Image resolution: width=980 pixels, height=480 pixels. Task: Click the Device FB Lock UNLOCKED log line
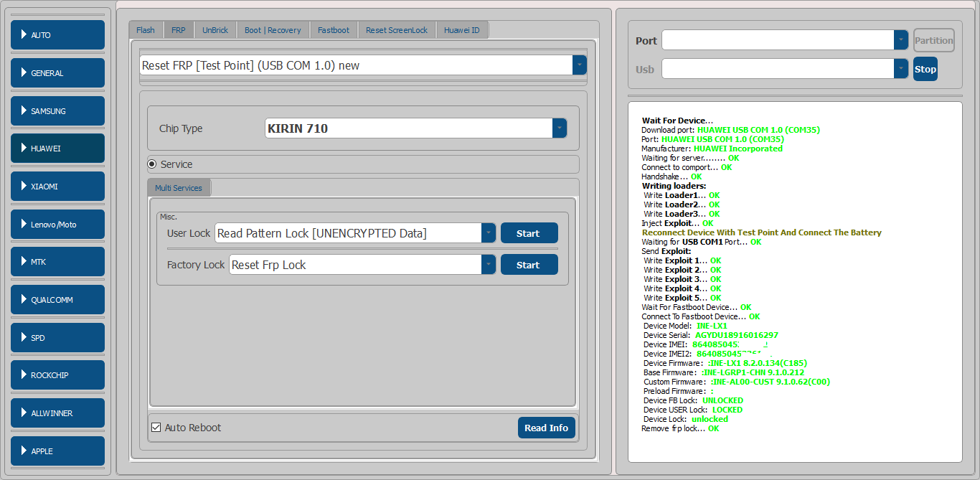coord(693,400)
